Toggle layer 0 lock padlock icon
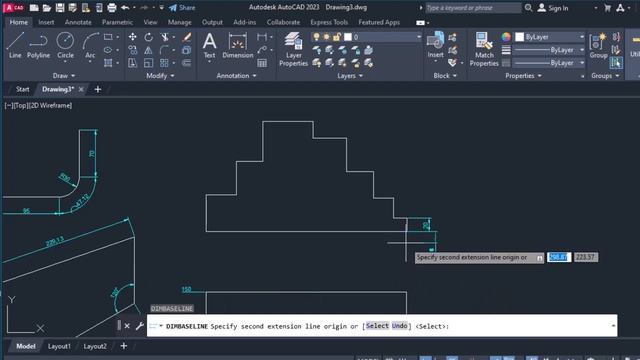Viewport: 640px width, 360px height. 337,37
